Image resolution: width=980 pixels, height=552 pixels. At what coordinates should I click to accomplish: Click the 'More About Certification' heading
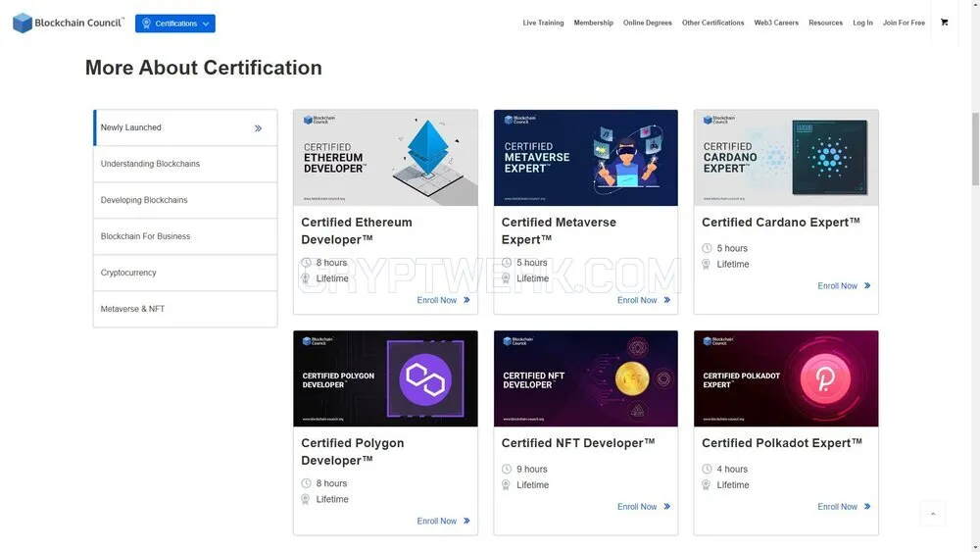(x=204, y=68)
